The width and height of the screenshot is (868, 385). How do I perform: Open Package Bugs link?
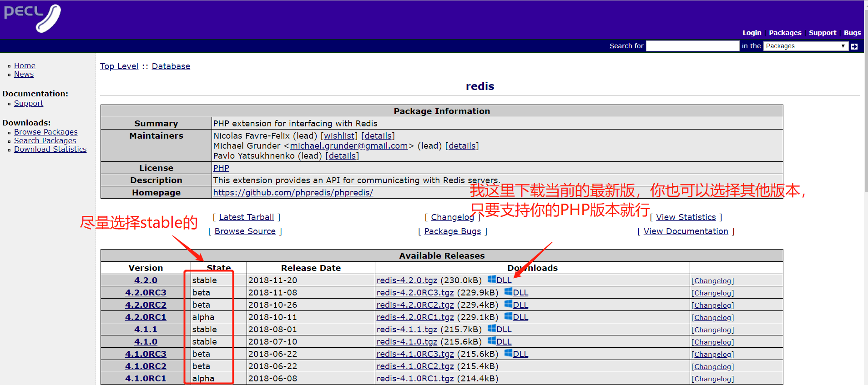(x=453, y=231)
